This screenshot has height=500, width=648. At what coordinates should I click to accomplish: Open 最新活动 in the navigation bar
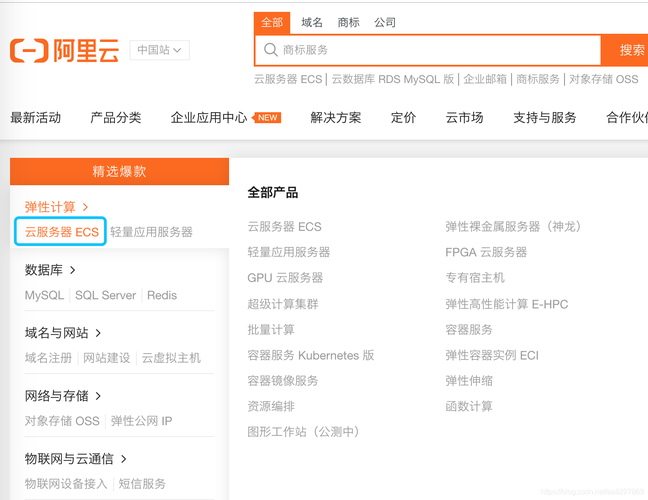pyautogui.click(x=36, y=118)
